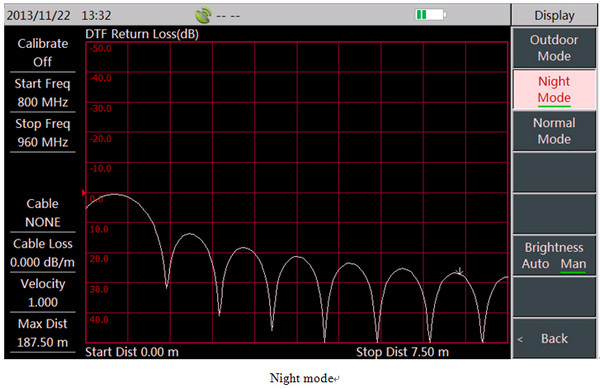The width and height of the screenshot is (600, 389).
Task: Click the Back arrow chevron
Action: pyautogui.click(x=520, y=339)
